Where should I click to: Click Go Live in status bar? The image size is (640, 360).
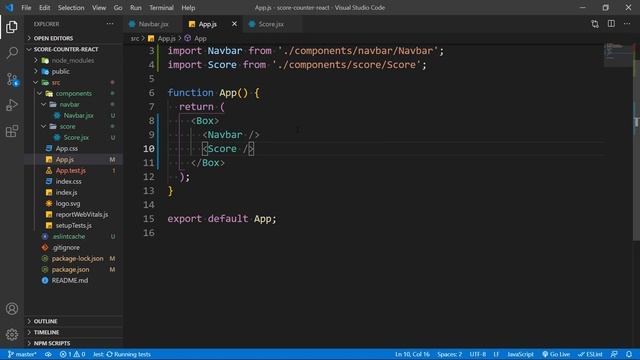(x=556, y=354)
